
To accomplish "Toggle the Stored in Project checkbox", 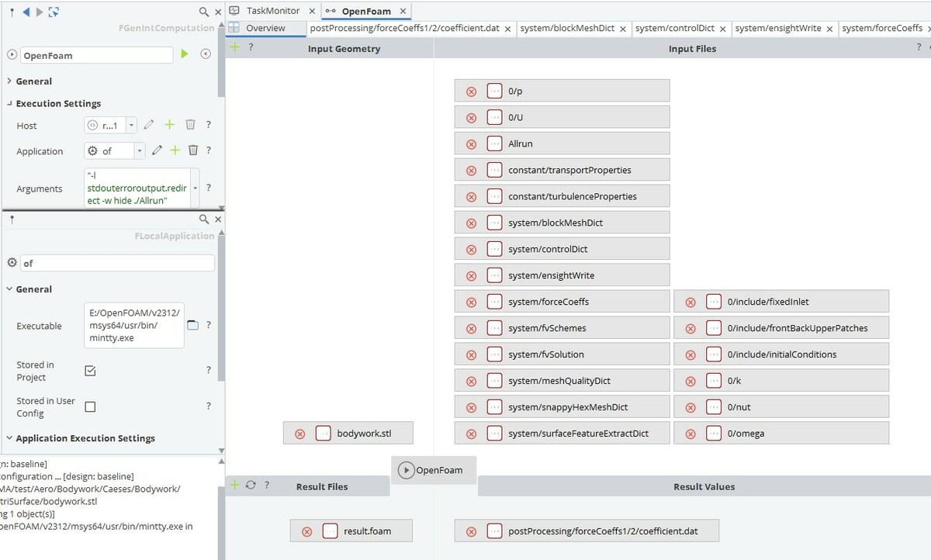I will point(90,371).
